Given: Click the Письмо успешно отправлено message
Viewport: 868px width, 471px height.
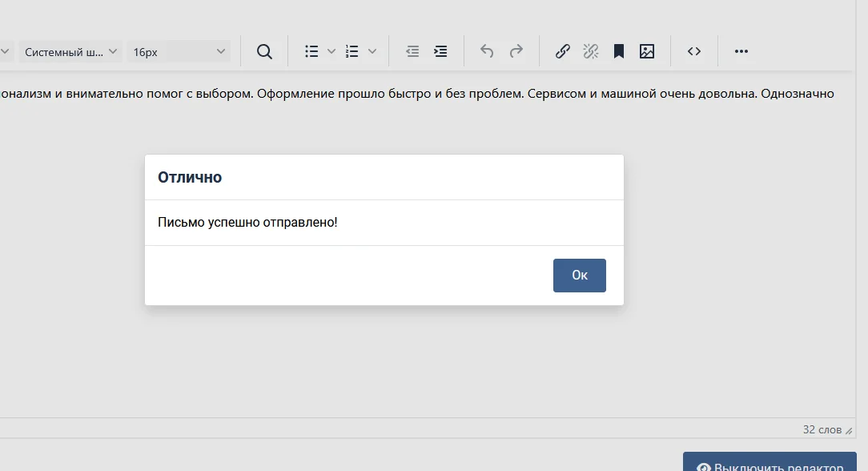Looking at the screenshot, I should pos(247,223).
